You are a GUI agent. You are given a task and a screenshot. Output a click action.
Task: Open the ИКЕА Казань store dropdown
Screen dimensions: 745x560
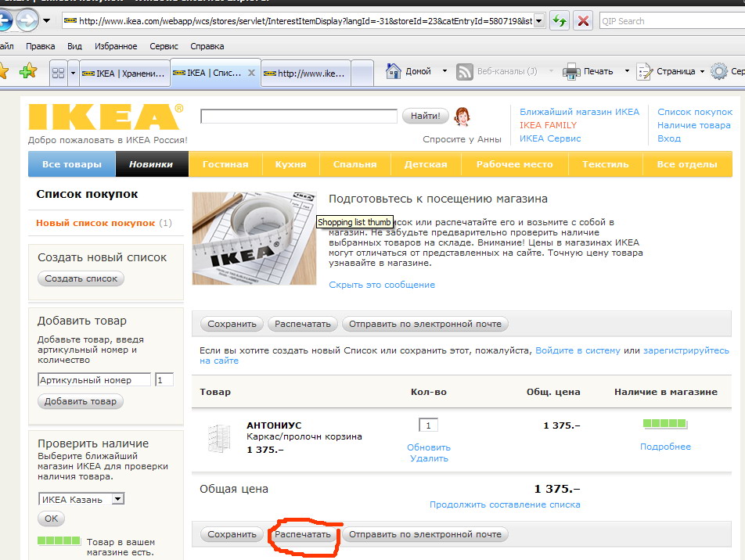81,499
